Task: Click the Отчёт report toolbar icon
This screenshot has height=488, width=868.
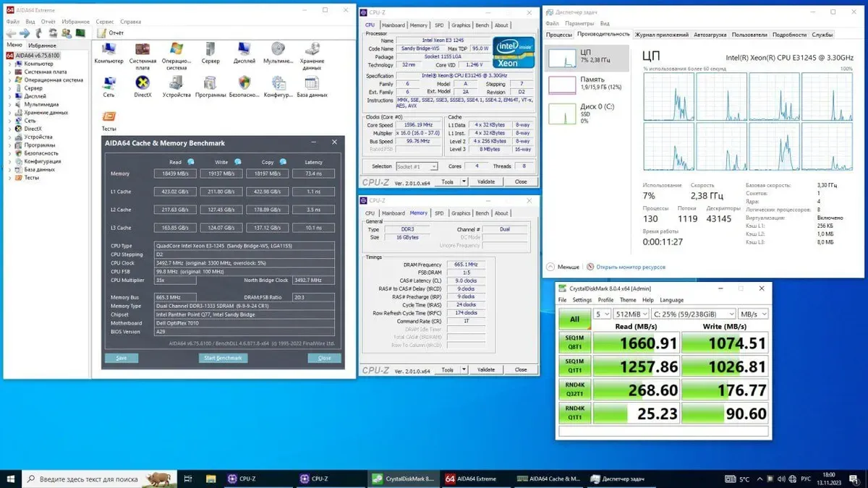Action: click(110, 33)
